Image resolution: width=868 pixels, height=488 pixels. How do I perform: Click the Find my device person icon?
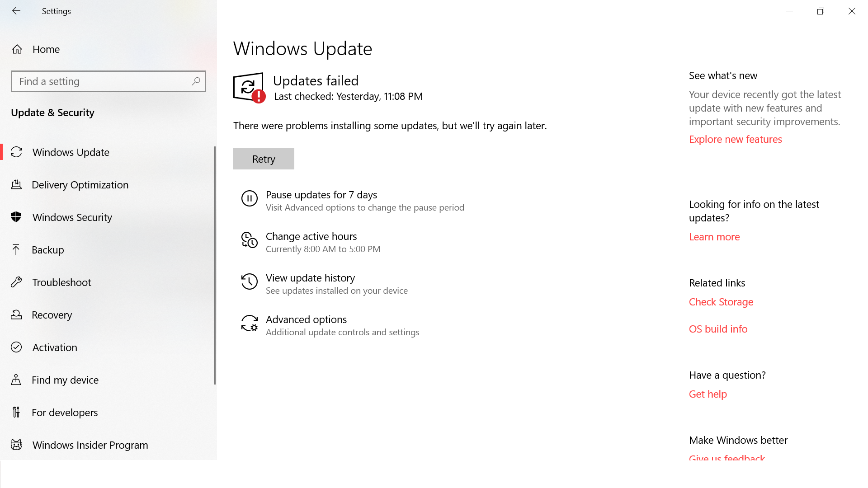click(16, 380)
